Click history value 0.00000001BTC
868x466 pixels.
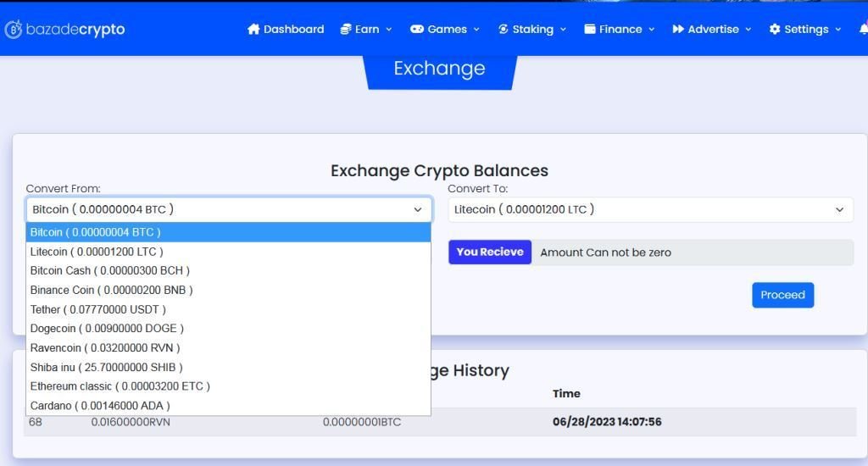(x=361, y=422)
